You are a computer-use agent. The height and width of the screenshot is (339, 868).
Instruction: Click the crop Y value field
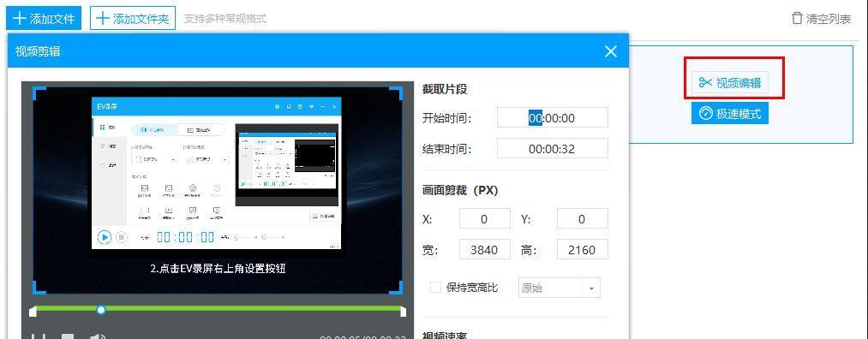pos(582,219)
